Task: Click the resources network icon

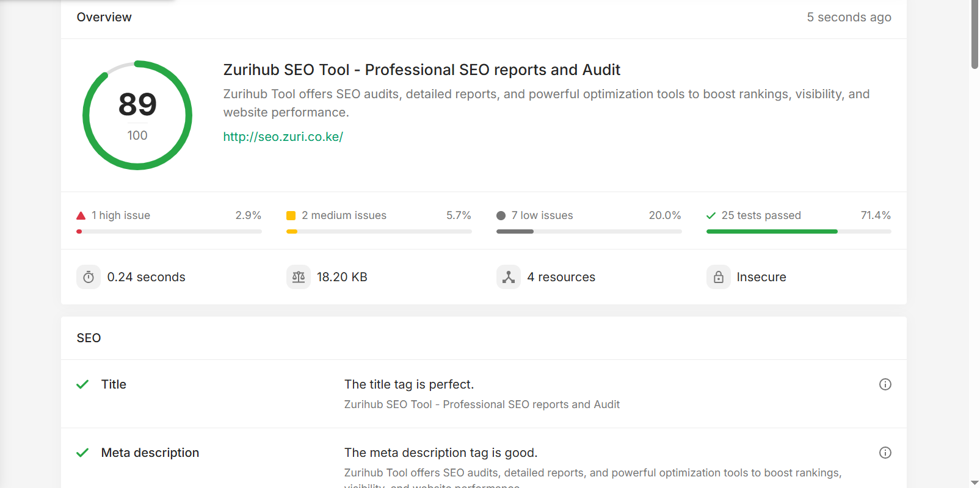Action: pyautogui.click(x=508, y=277)
